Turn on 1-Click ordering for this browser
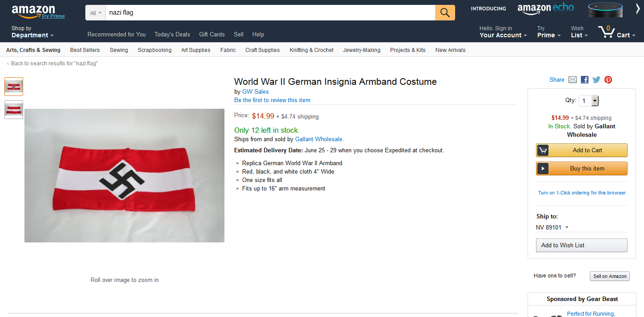The width and height of the screenshot is (644, 317). click(581, 193)
